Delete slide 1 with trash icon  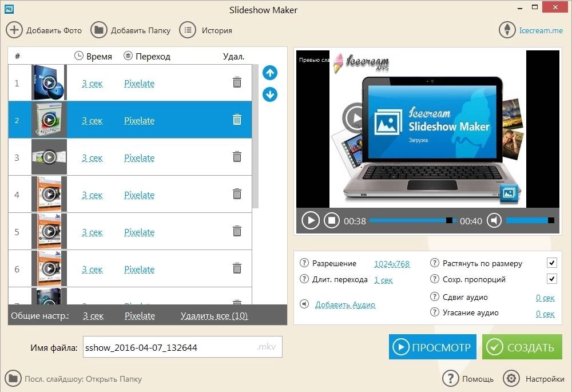coord(237,82)
